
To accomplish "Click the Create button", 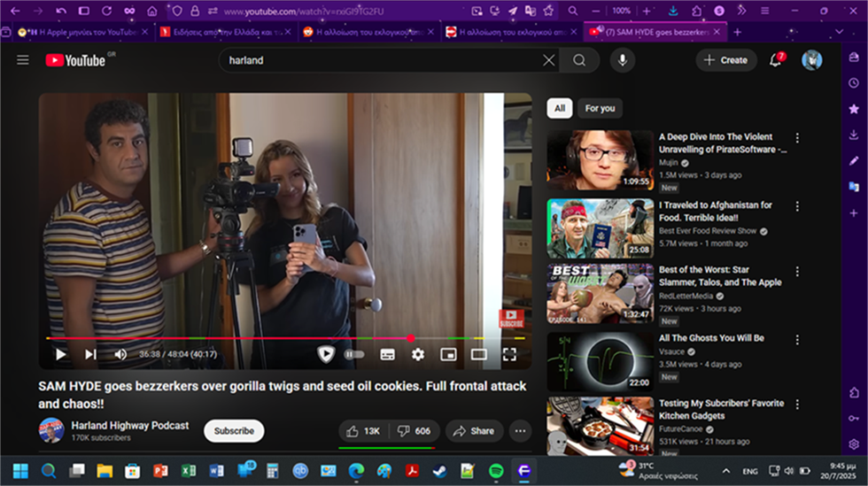I will 725,60.
